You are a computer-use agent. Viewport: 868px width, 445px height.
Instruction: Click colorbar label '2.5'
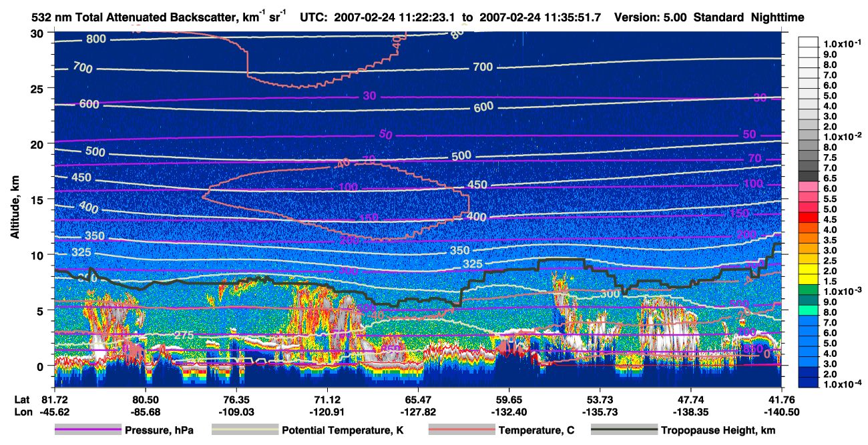click(830, 260)
